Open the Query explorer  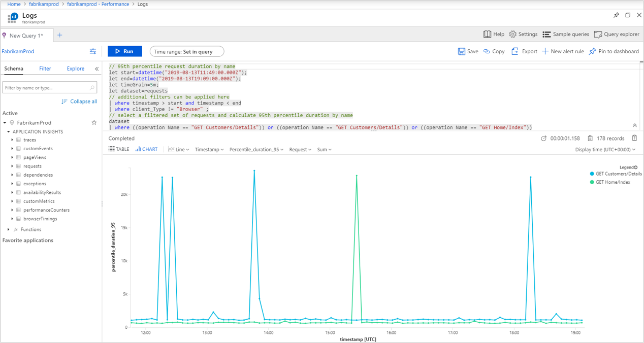coord(617,35)
